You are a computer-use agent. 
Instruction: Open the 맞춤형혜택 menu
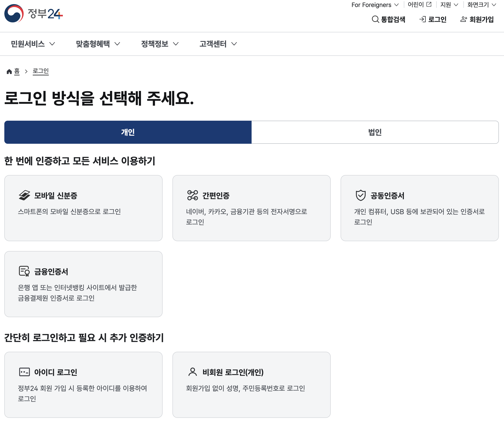click(98, 44)
